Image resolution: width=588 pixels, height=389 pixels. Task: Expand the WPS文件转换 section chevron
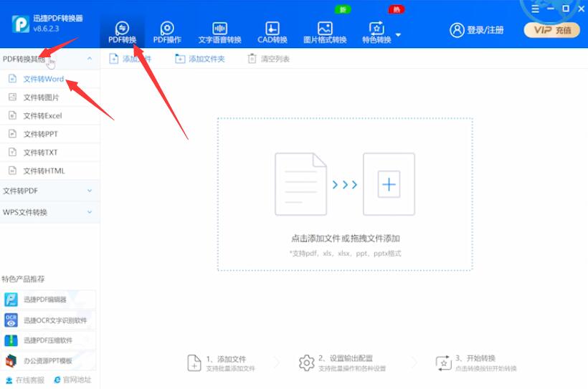pyautogui.click(x=90, y=212)
